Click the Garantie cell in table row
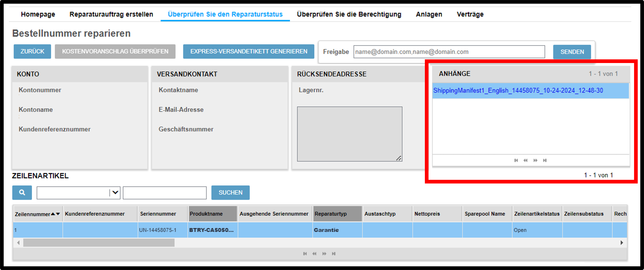 point(337,230)
